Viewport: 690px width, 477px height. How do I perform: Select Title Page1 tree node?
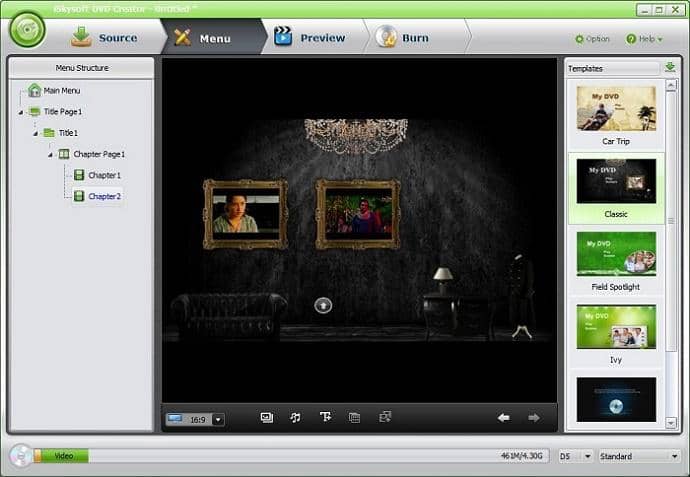63,112
